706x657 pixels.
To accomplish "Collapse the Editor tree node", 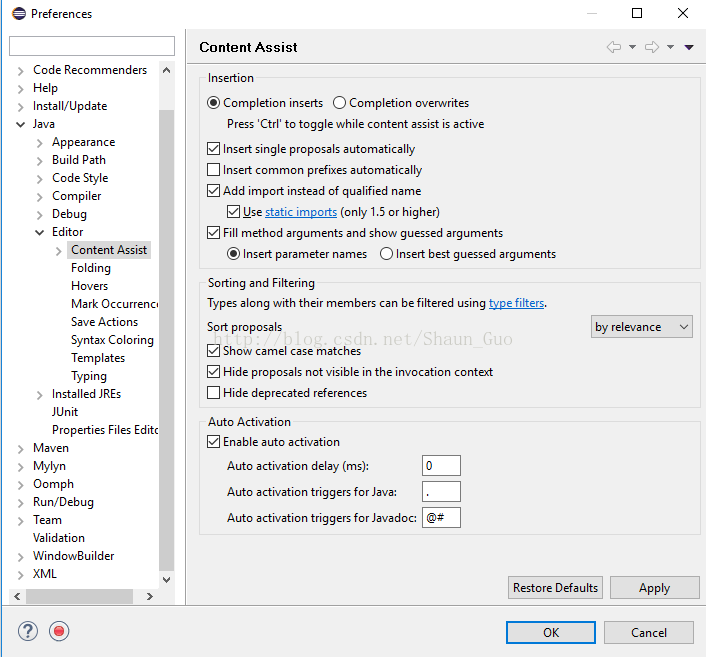I will [40, 232].
